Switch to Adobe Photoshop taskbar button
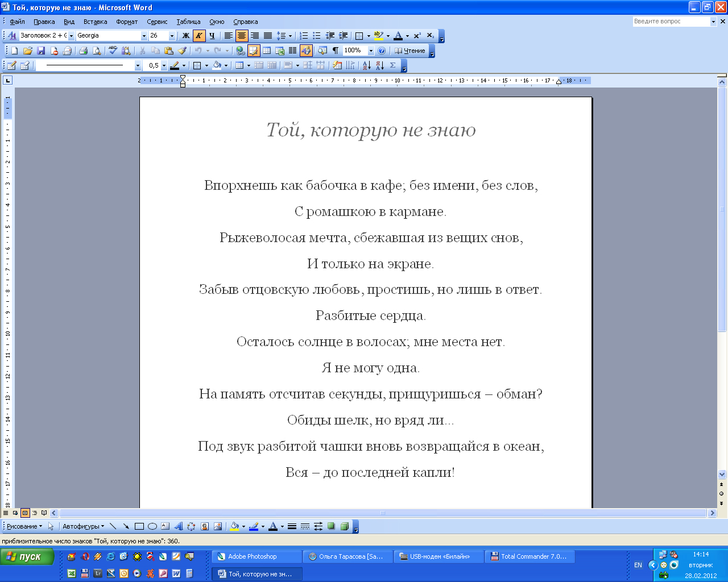Screen dimensions: 728x582 pos(257,556)
